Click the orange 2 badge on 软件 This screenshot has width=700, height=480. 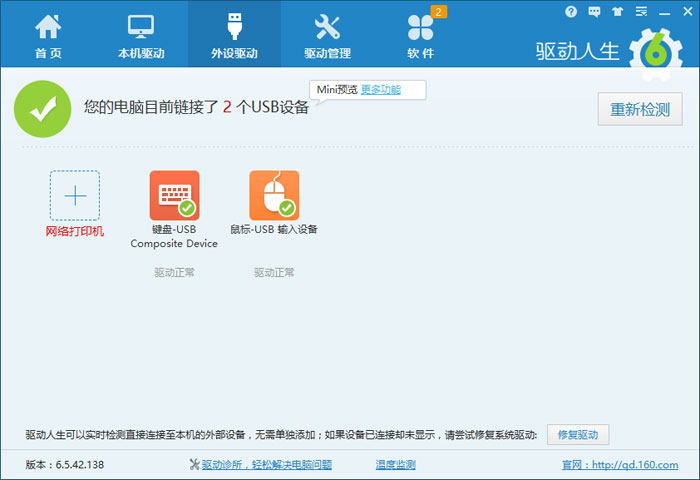(x=438, y=12)
